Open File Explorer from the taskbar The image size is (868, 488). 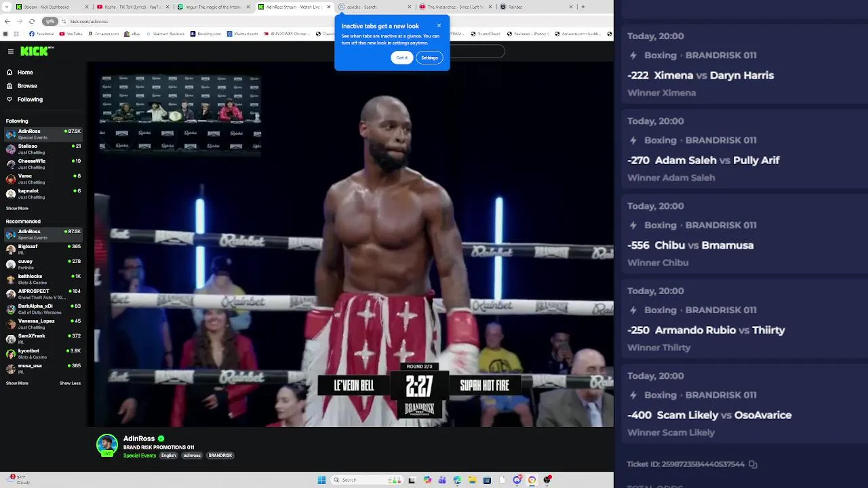473,480
